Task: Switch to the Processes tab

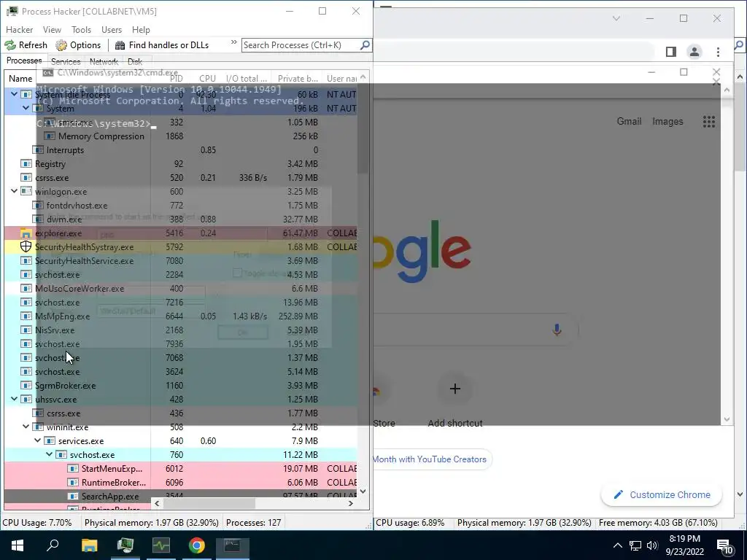Action: coord(24,61)
